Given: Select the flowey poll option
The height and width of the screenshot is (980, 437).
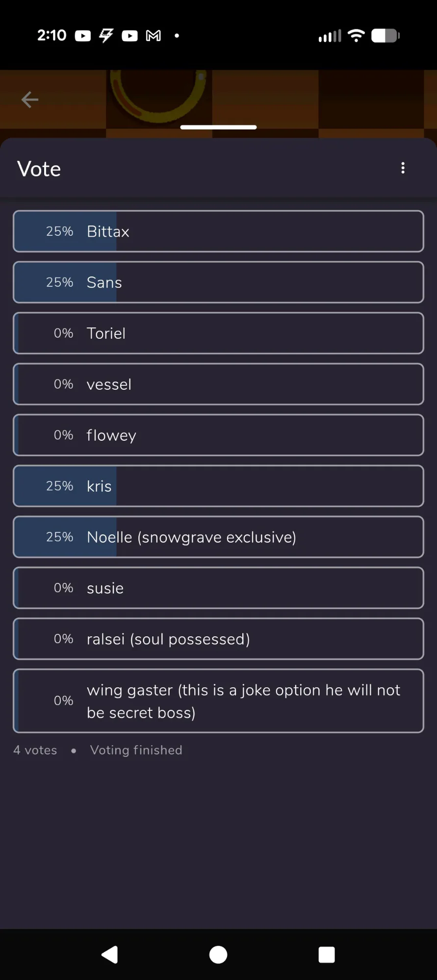Looking at the screenshot, I should [x=218, y=435].
